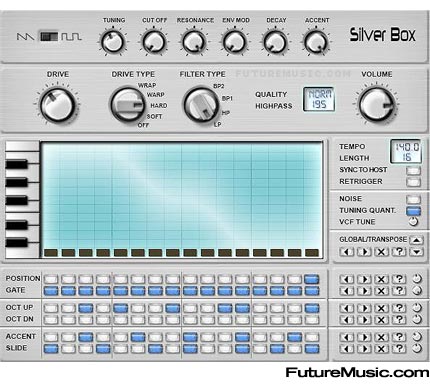The height and width of the screenshot is (386, 430).
Task: Select the square waveform icon
Action: [x=71, y=36]
